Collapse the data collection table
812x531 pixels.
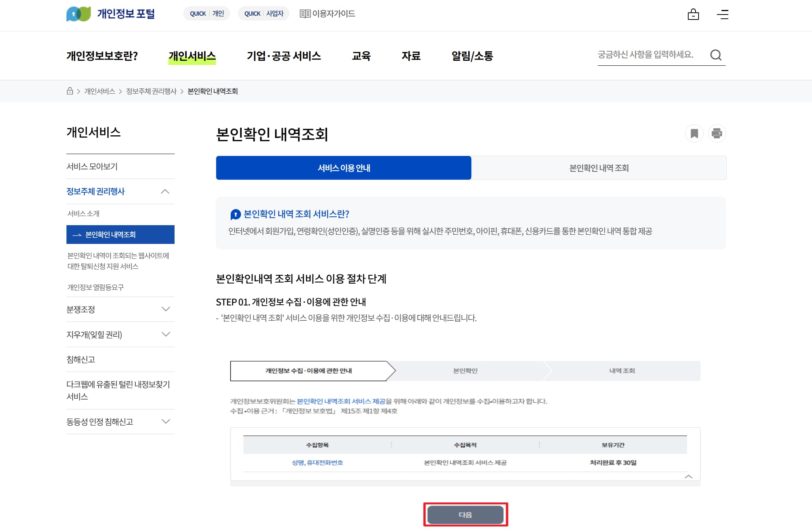point(689,477)
